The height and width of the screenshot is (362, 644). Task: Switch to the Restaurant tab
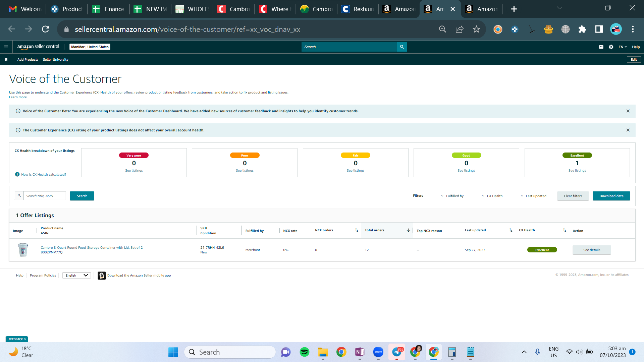click(358, 9)
